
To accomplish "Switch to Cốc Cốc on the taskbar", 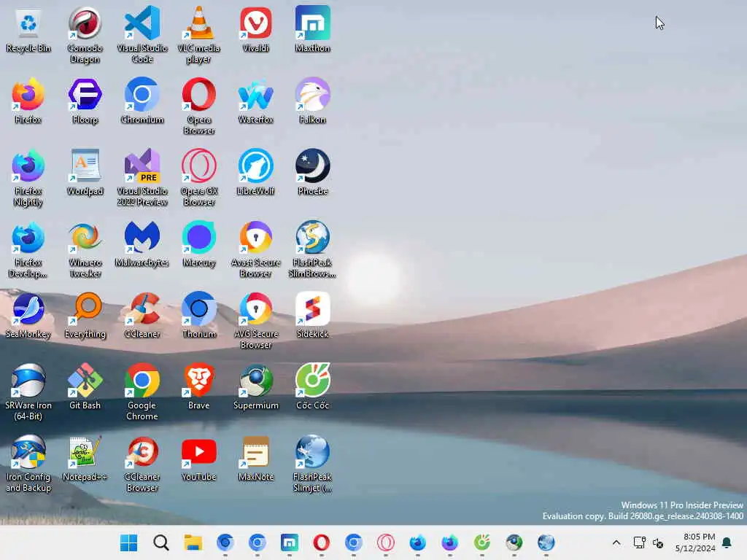I will pos(482,542).
